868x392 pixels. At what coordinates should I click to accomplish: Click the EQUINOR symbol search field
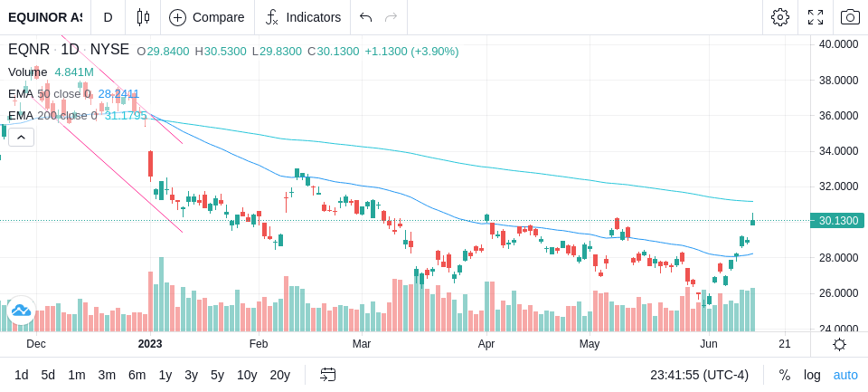(x=45, y=17)
